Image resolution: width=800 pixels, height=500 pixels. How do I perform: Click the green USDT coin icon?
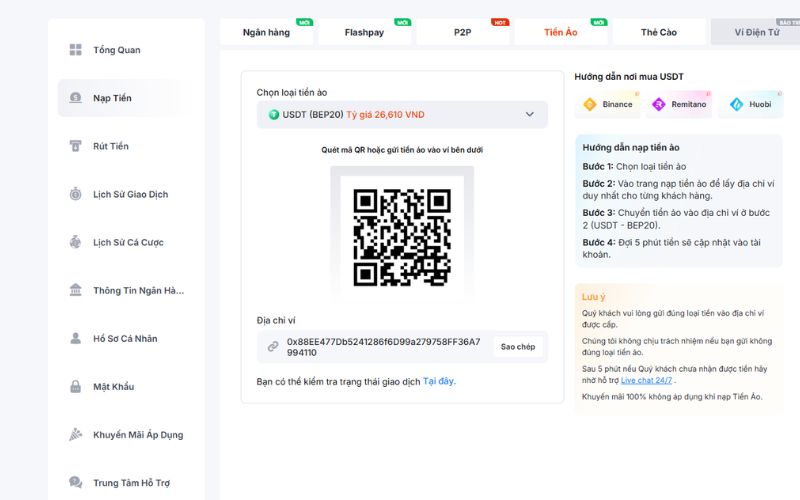pos(274,115)
